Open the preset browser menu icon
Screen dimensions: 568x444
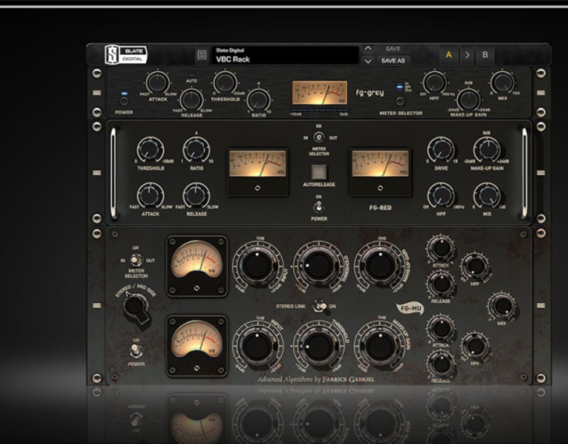pos(202,55)
